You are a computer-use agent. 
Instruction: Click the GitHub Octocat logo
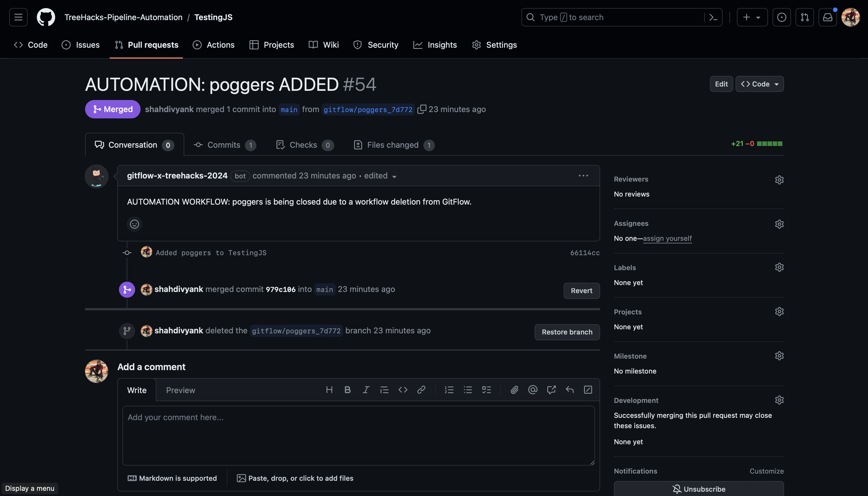pyautogui.click(x=46, y=17)
